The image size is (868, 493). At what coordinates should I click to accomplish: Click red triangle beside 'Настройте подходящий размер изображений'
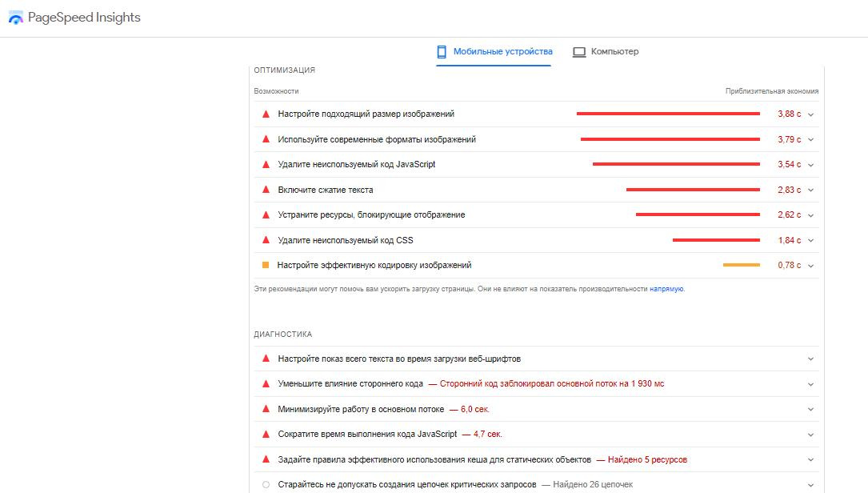coord(266,114)
